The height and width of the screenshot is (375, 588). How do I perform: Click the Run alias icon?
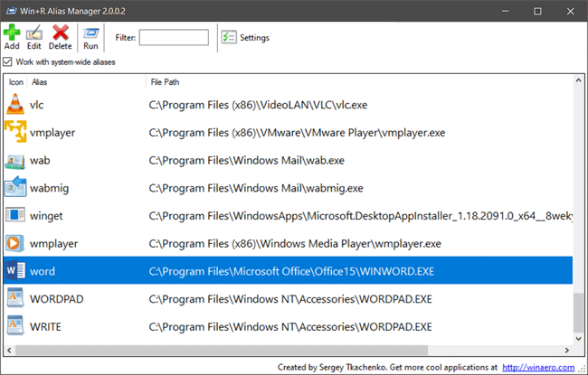(90, 33)
